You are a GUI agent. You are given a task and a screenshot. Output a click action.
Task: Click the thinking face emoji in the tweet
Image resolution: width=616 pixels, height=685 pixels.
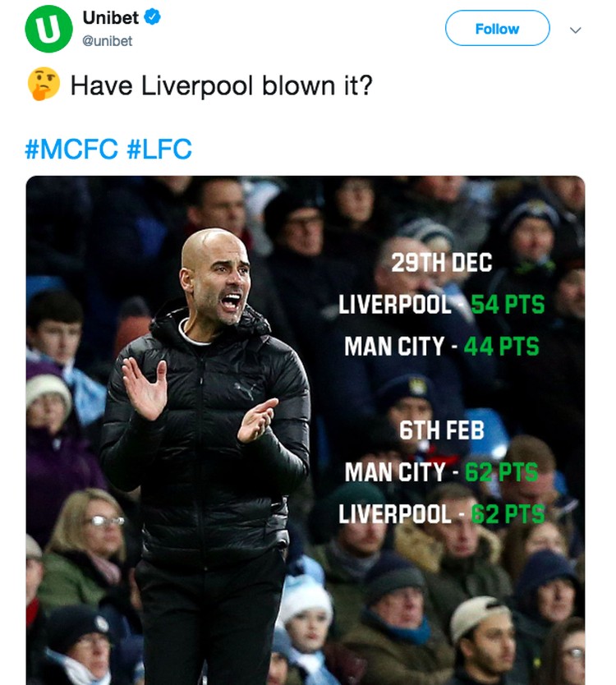point(44,84)
